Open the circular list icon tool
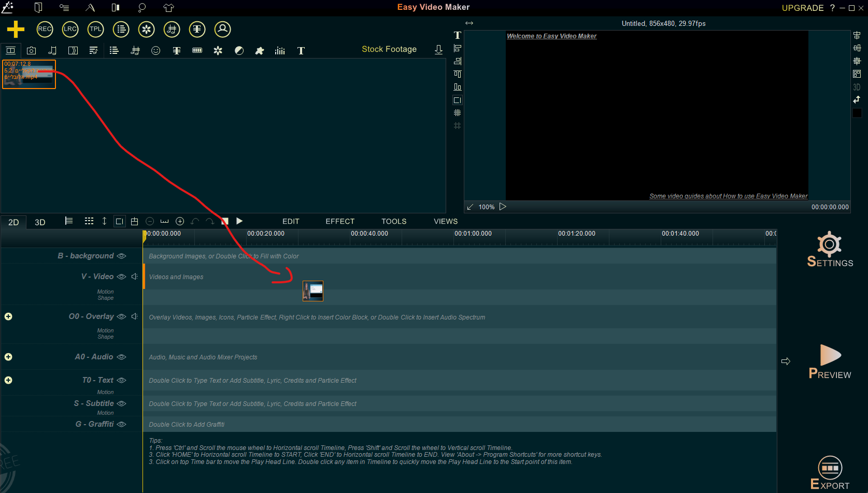868x493 pixels. point(121,29)
